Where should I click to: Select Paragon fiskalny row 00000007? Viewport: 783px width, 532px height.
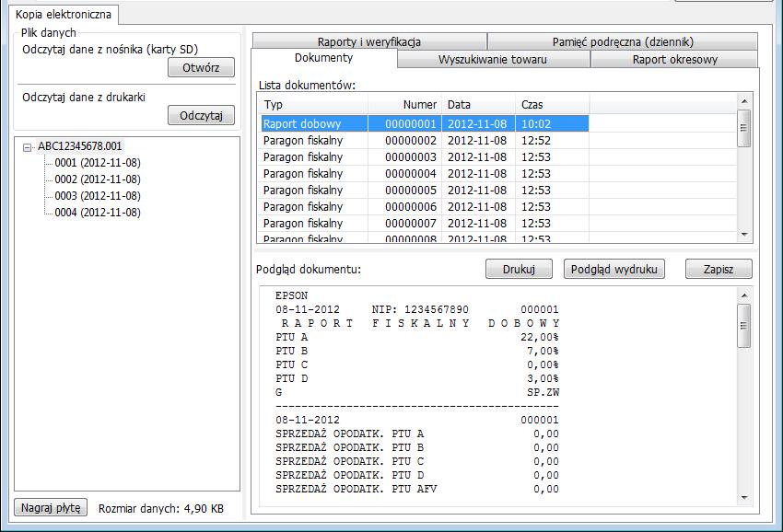[425, 223]
